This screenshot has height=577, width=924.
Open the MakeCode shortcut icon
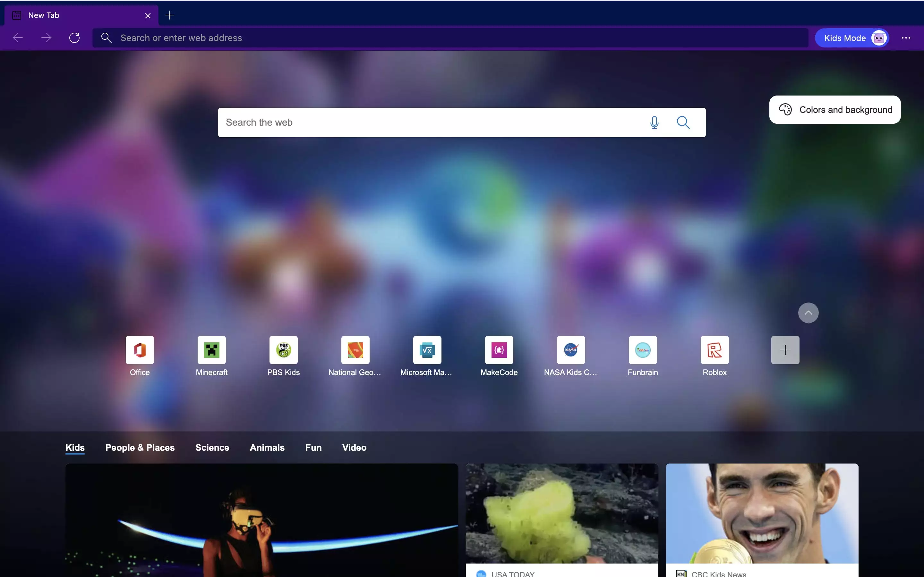tap(499, 350)
